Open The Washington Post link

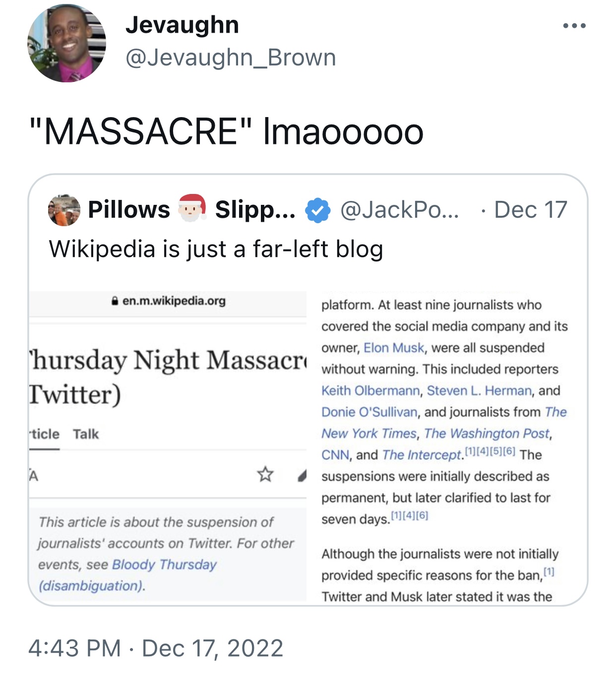487,433
